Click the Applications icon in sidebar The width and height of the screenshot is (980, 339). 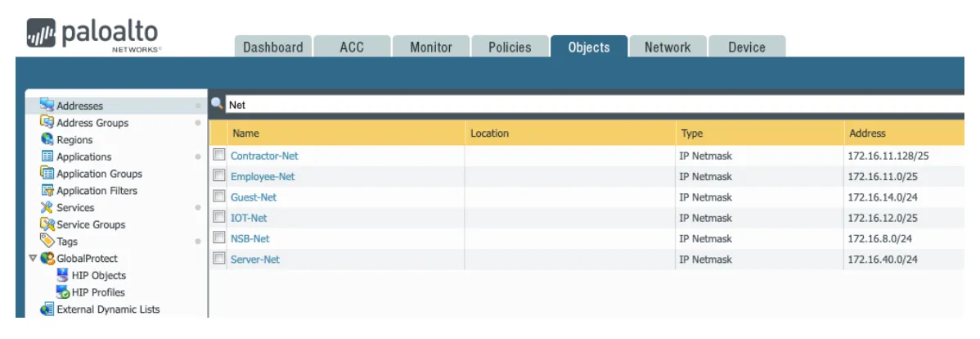click(47, 156)
